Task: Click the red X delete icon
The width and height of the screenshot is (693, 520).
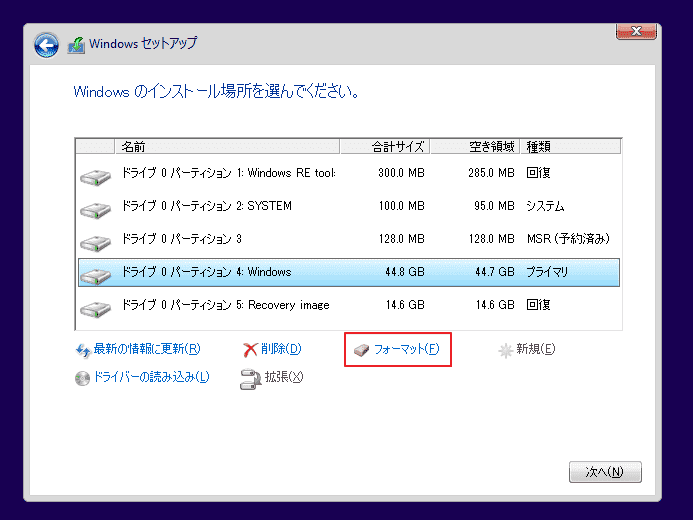Action: (x=250, y=350)
